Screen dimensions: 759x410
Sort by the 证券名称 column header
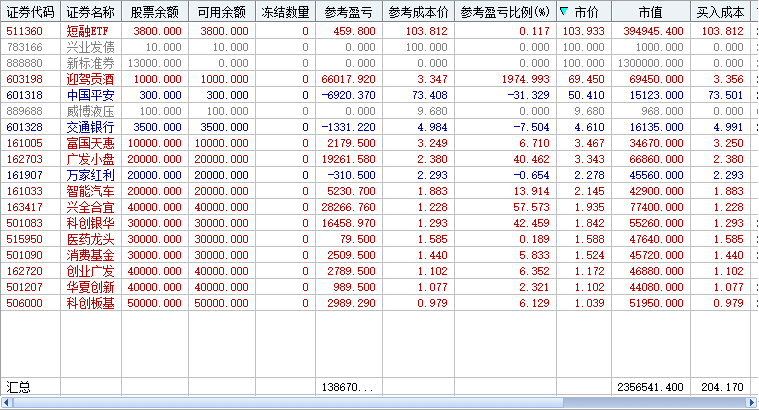coord(91,12)
